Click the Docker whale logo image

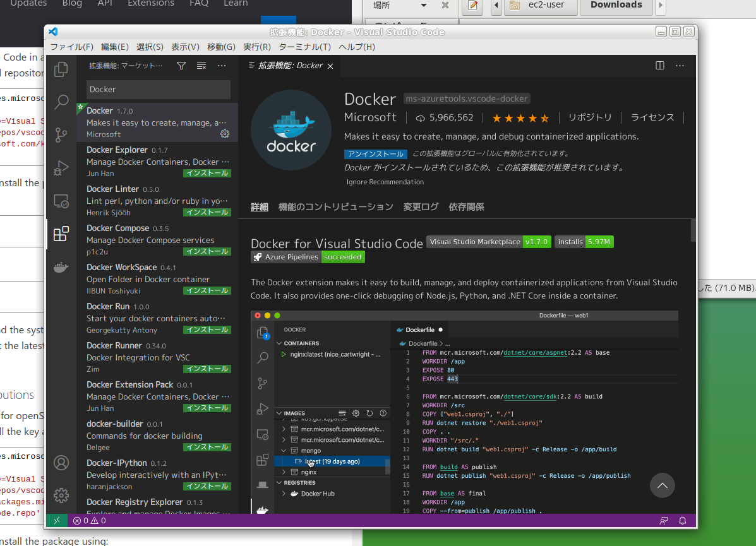291,130
